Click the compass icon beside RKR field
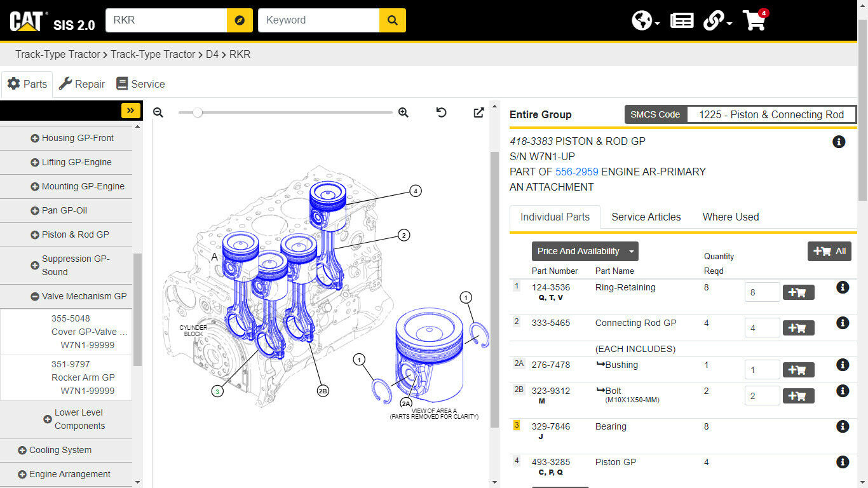This screenshot has height=488, width=868. [x=240, y=20]
